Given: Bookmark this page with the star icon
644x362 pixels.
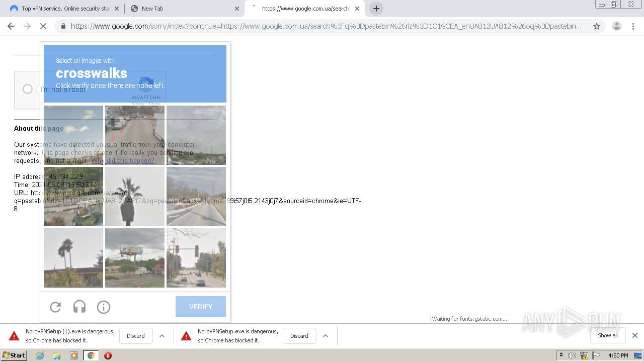Looking at the screenshot, I should tap(597, 26).
